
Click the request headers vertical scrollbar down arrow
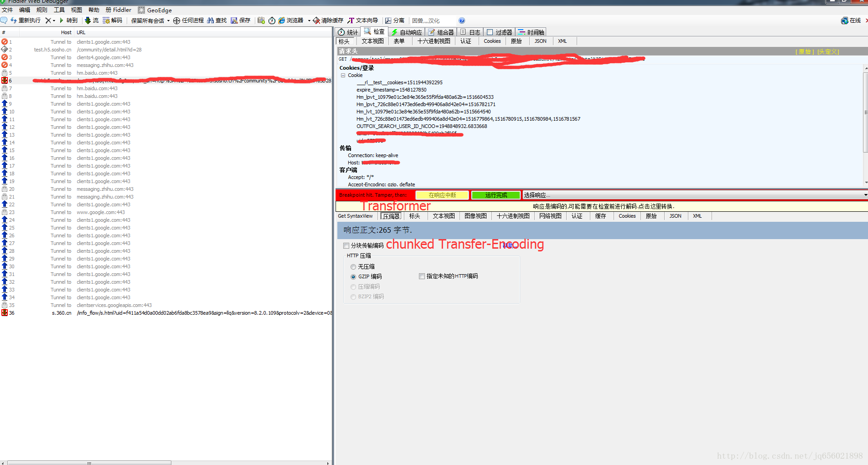tap(865, 182)
